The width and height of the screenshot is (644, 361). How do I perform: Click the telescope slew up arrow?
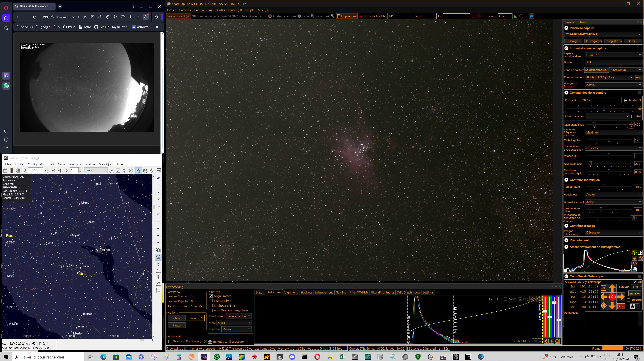point(612,288)
